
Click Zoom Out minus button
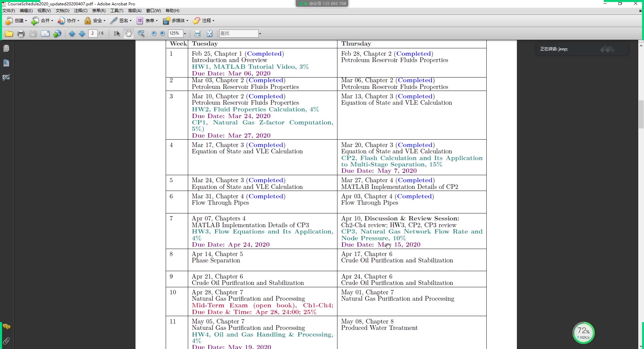pos(154,34)
